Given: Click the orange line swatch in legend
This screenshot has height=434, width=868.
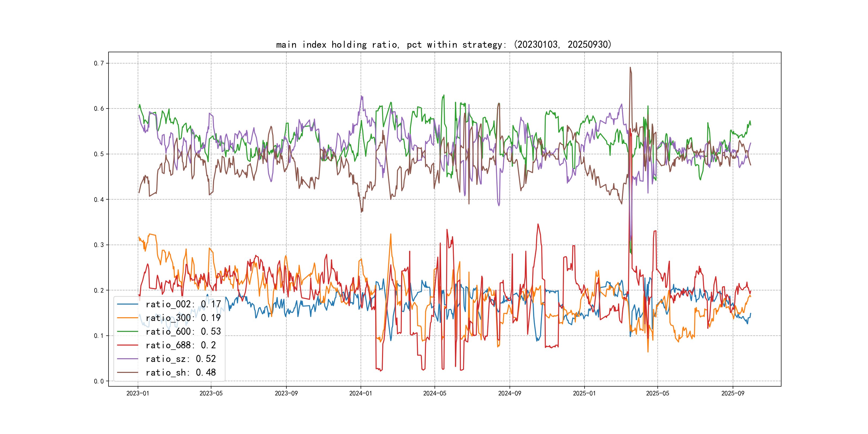Looking at the screenshot, I should (127, 318).
